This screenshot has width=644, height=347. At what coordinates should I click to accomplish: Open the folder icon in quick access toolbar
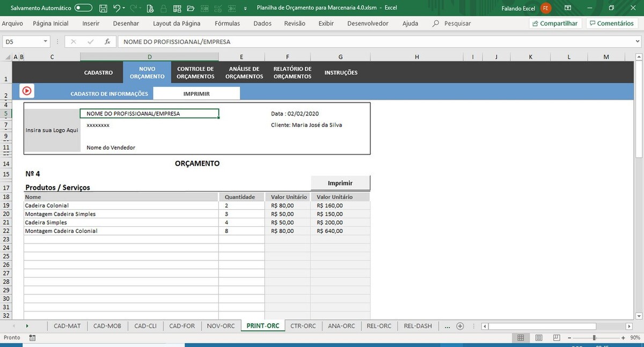pyautogui.click(x=190, y=8)
